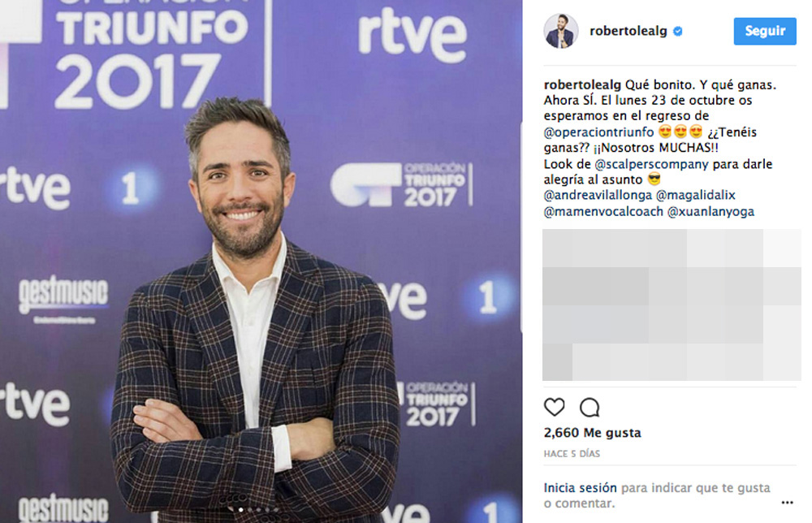Click the blurred comments area
The image size is (812, 523).
(672, 305)
